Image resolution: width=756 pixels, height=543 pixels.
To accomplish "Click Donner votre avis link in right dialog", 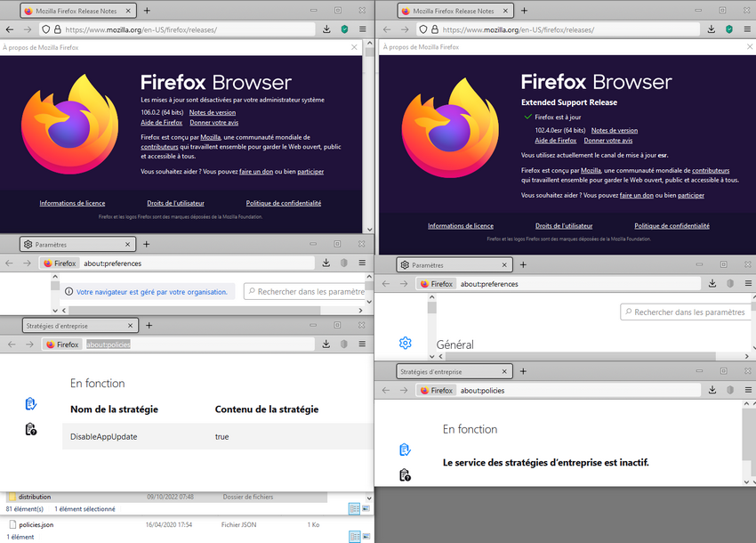I will [x=608, y=141].
